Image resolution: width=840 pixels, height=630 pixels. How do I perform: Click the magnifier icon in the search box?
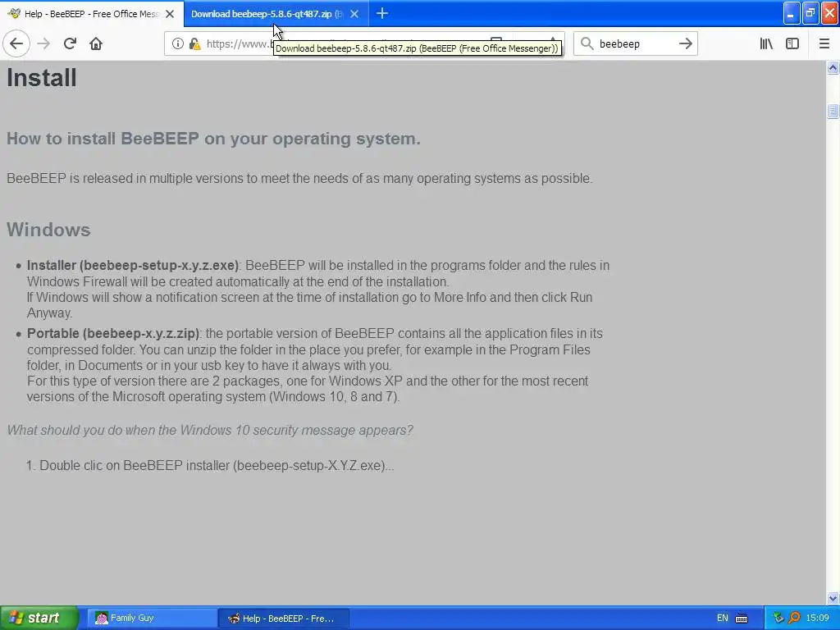587,43
